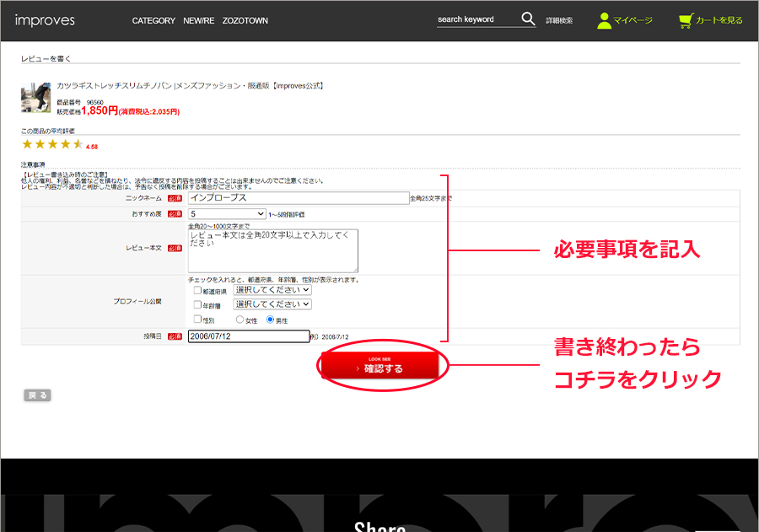Click the improves site logo
This screenshot has height=532, width=759.
pos(45,20)
